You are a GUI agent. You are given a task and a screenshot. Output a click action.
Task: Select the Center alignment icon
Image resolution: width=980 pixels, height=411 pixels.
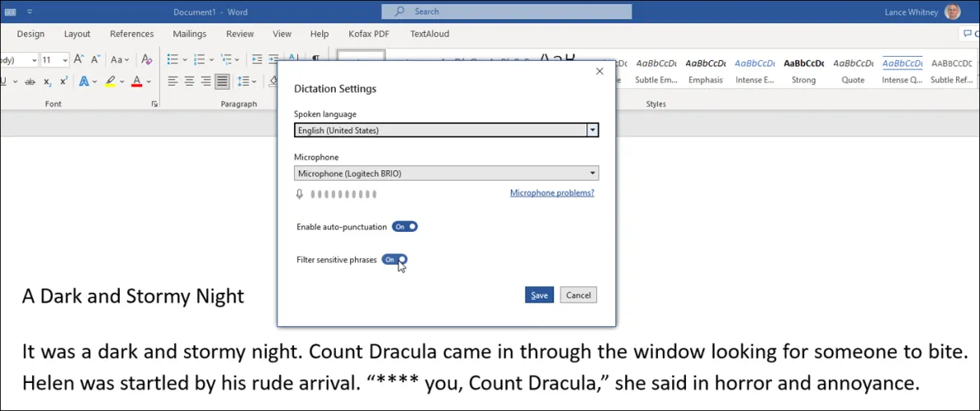(x=189, y=81)
